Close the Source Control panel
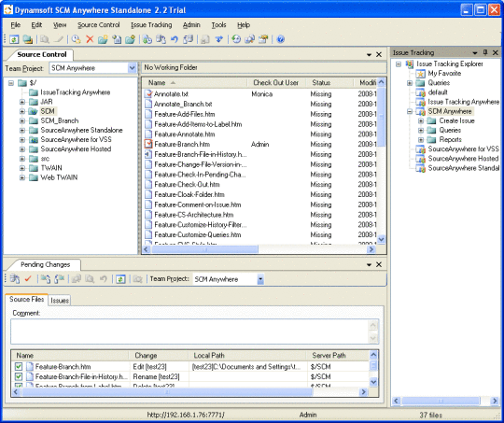The image size is (504, 423). click(x=379, y=55)
